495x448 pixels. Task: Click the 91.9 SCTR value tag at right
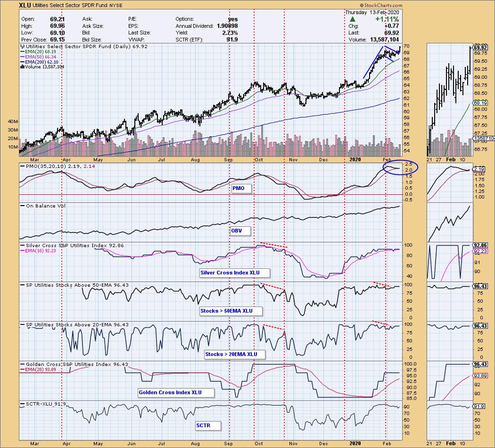(x=479, y=407)
